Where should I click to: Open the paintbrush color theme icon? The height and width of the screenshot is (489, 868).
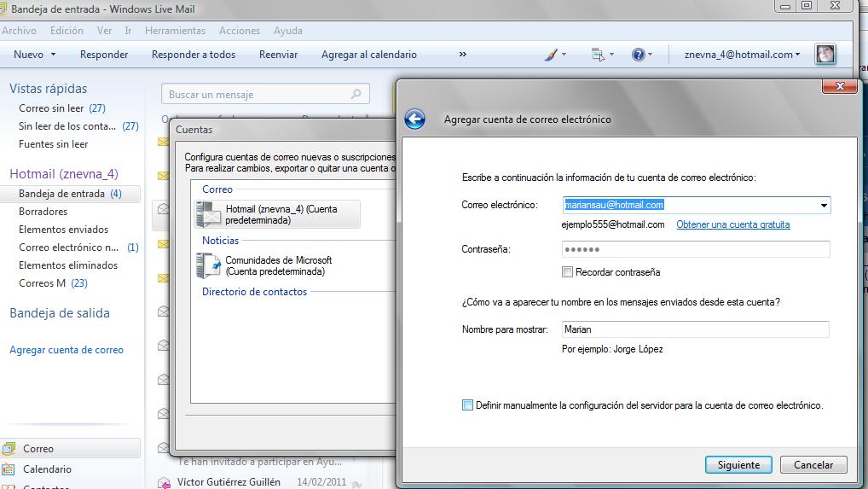point(552,55)
